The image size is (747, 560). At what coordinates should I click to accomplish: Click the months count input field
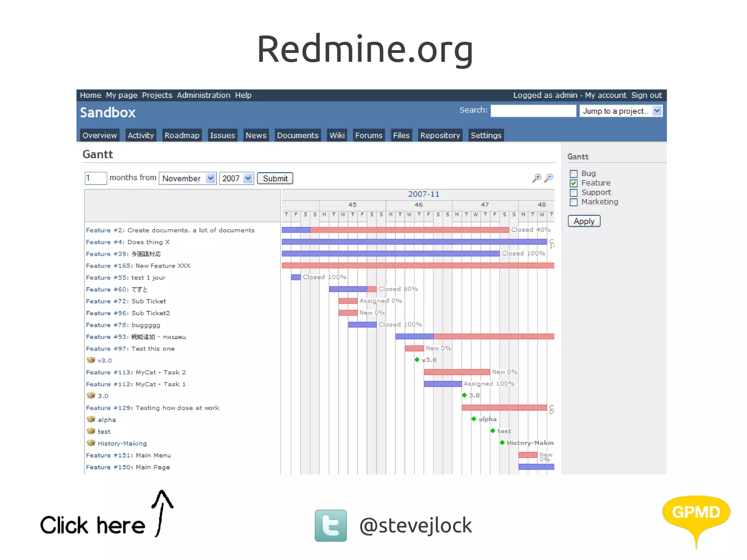coord(96,178)
